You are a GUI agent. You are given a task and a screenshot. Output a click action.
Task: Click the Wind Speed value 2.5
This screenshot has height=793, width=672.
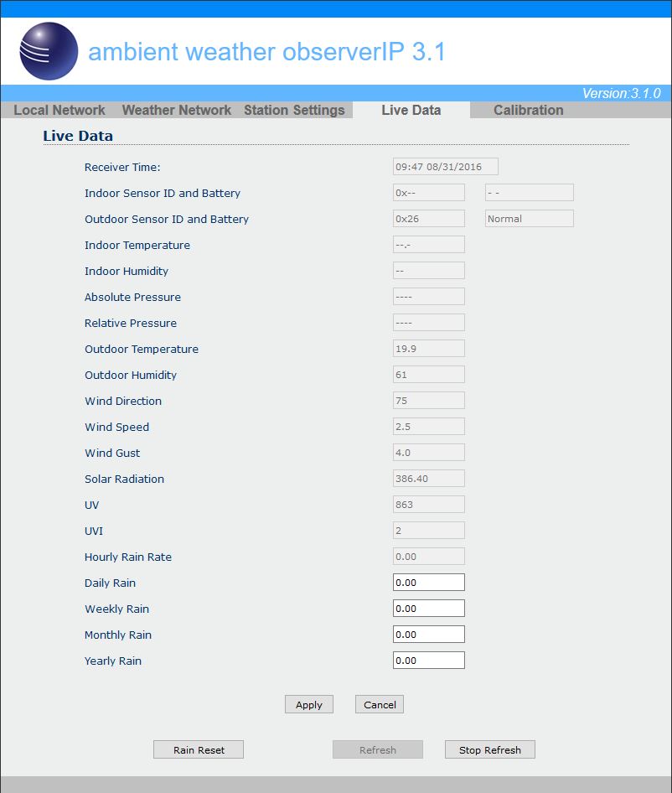click(429, 427)
